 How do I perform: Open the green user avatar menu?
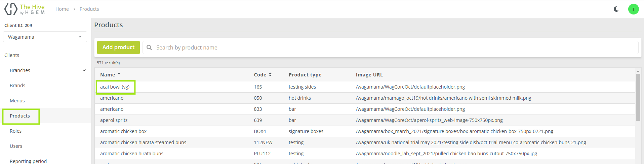(633, 9)
